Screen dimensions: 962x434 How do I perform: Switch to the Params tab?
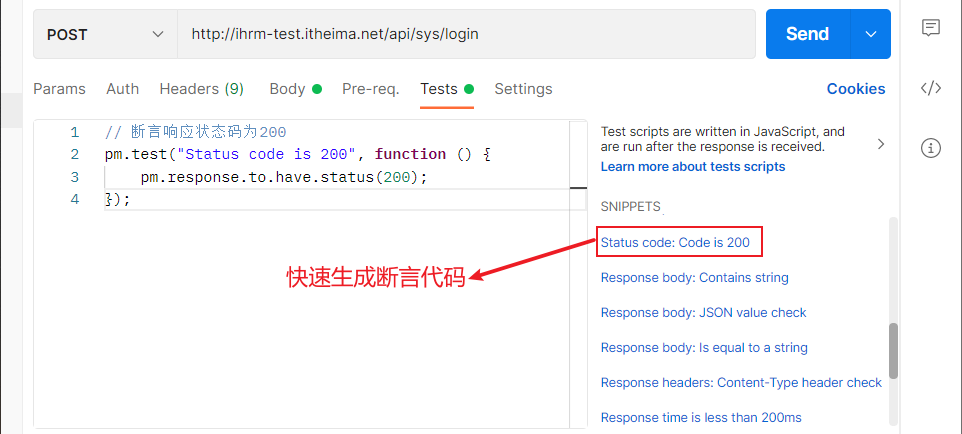(x=59, y=89)
